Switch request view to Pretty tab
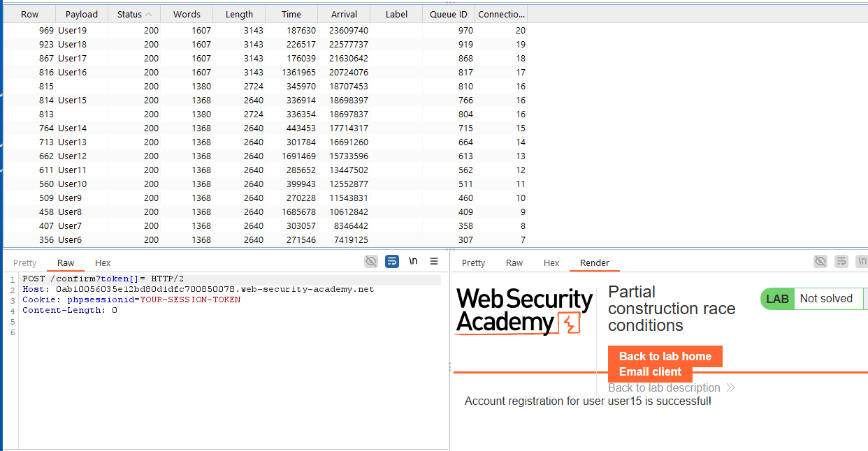This screenshot has height=451, width=868. coord(24,263)
